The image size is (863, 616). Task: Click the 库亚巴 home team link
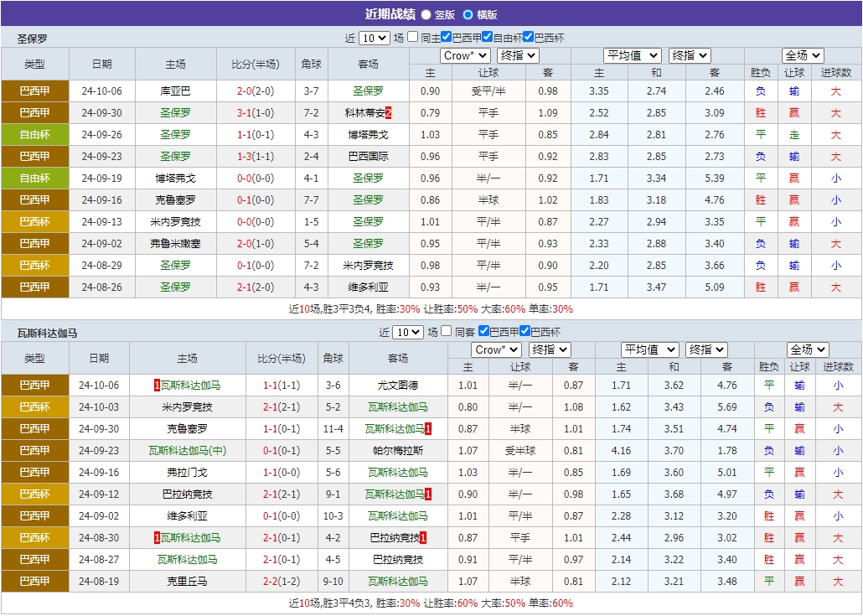click(175, 91)
